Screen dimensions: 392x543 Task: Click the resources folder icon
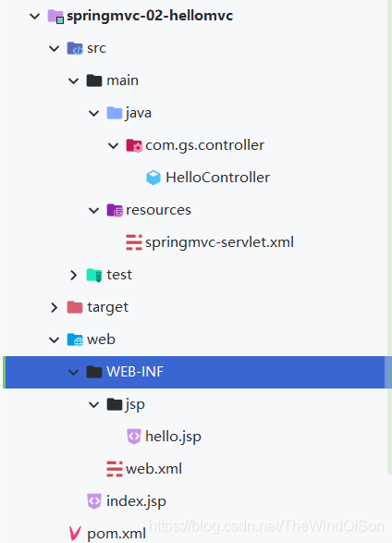[x=115, y=210]
